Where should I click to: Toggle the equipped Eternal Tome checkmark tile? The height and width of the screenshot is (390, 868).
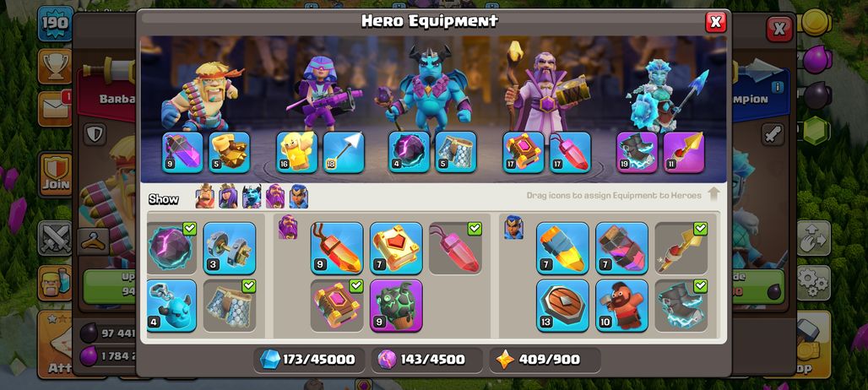coord(337,306)
